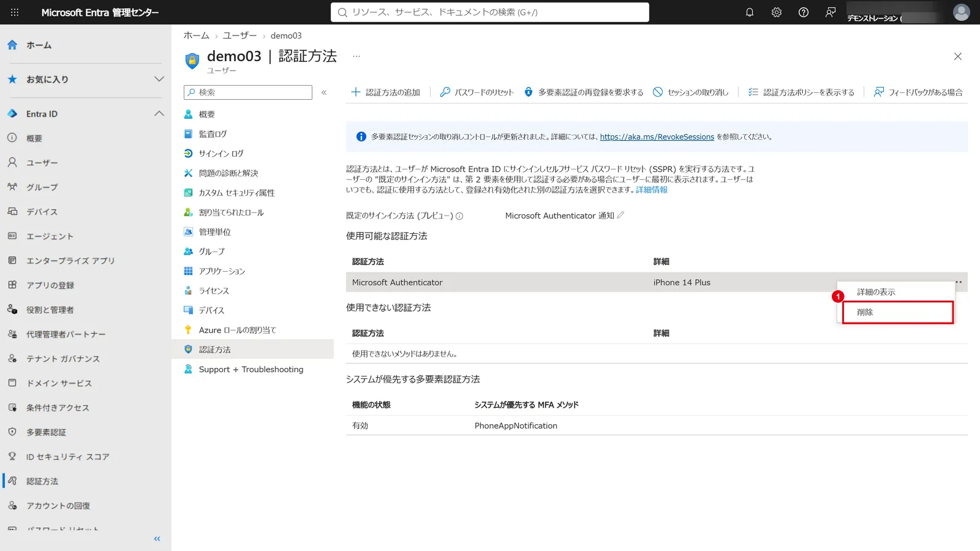Open 管理単位 in the user menu
This screenshot has height=551, width=980.
(x=214, y=232)
